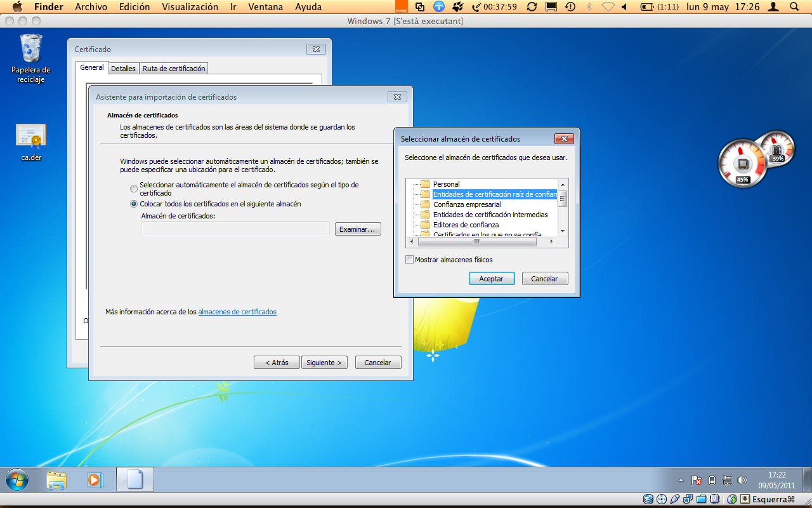This screenshot has width=812, height=508.
Task: Click Cancelar in the import wizard
Action: coord(378,363)
